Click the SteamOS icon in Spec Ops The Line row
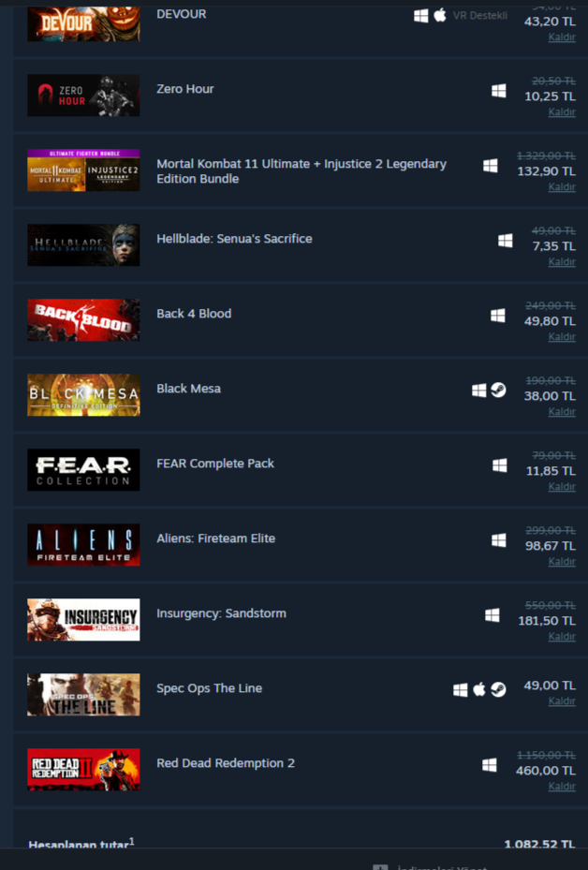The height and width of the screenshot is (870, 588). tap(498, 689)
